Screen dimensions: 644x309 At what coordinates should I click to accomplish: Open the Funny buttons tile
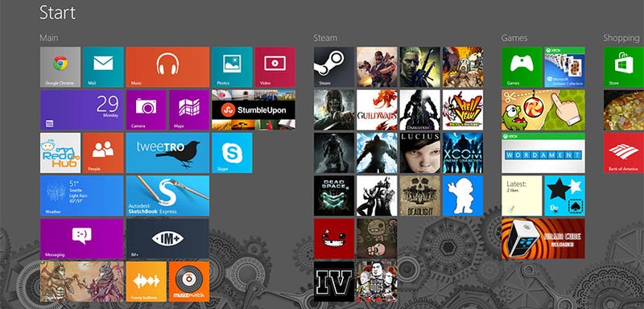click(147, 282)
